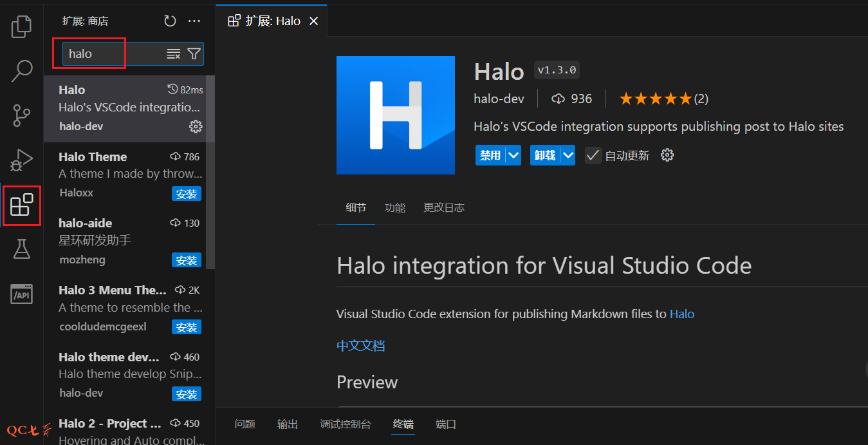Open the API panel in activity bar
Image resolution: width=868 pixels, height=445 pixels.
coord(21,294)
